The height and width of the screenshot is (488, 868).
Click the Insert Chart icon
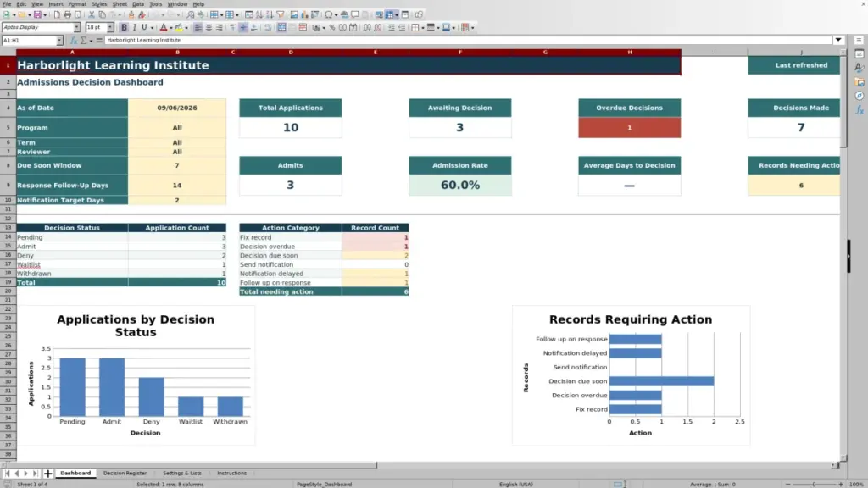[x=304, y=14]
